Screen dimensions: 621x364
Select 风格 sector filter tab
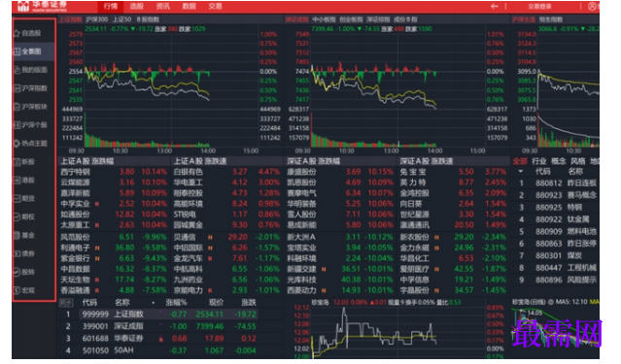tap(578, 161)
